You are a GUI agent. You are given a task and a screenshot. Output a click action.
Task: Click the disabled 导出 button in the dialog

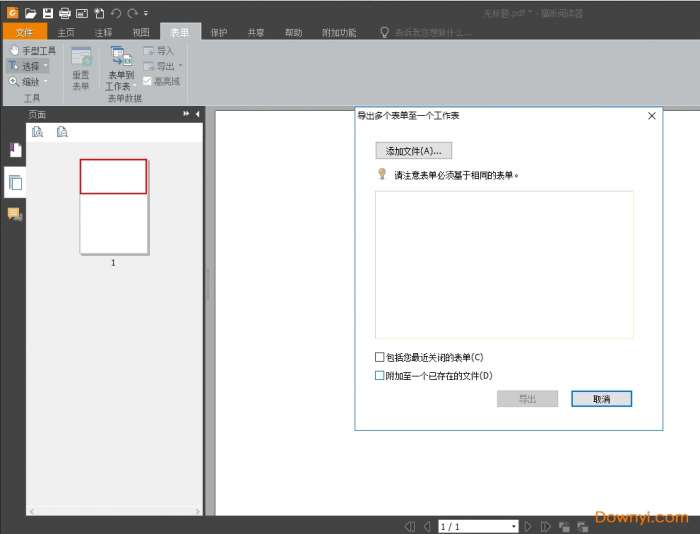point(527,399)
